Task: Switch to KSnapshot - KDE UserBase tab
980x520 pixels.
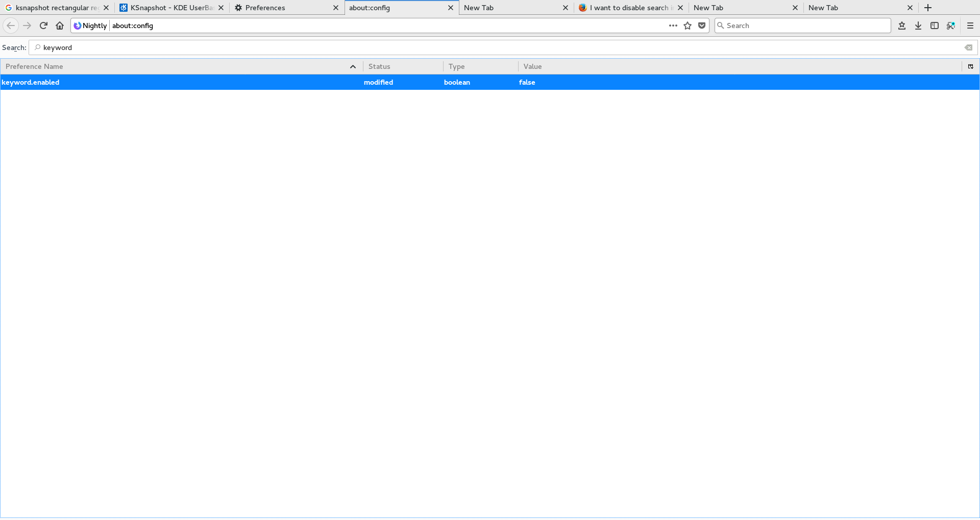Action: click(x=172, y=8)
